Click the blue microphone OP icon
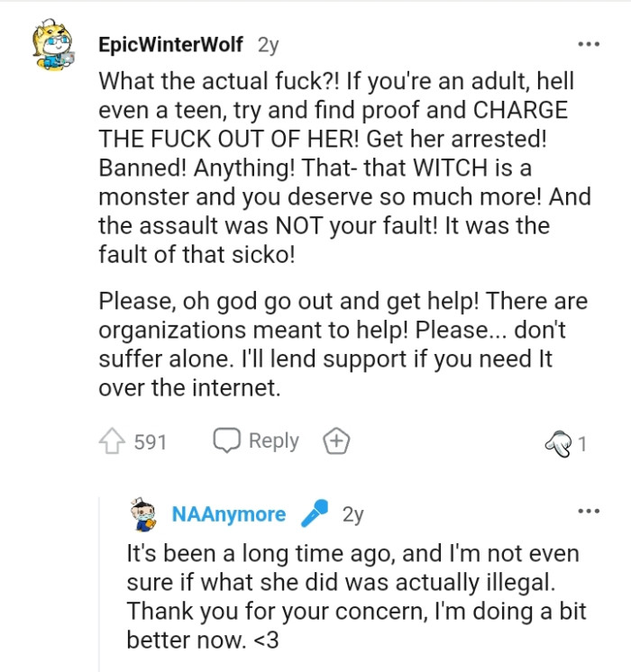631x672 pixels. (x=315, y=513)
